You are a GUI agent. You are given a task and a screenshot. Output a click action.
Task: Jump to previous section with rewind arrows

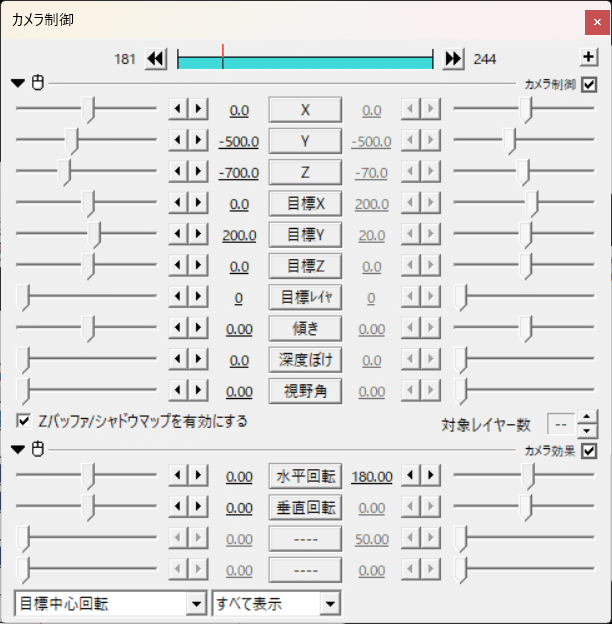pyautogui.click(x=156, y=59)
